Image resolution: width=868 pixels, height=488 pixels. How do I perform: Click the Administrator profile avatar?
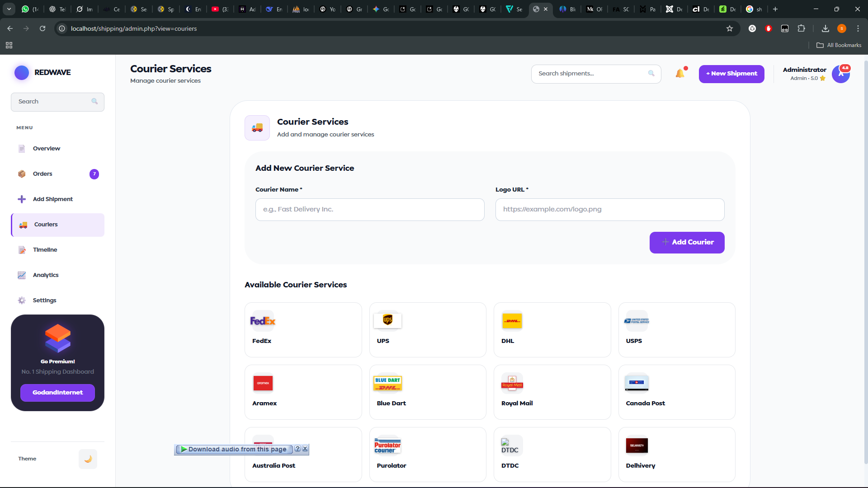pyautogui.click(x=840, y=74)
